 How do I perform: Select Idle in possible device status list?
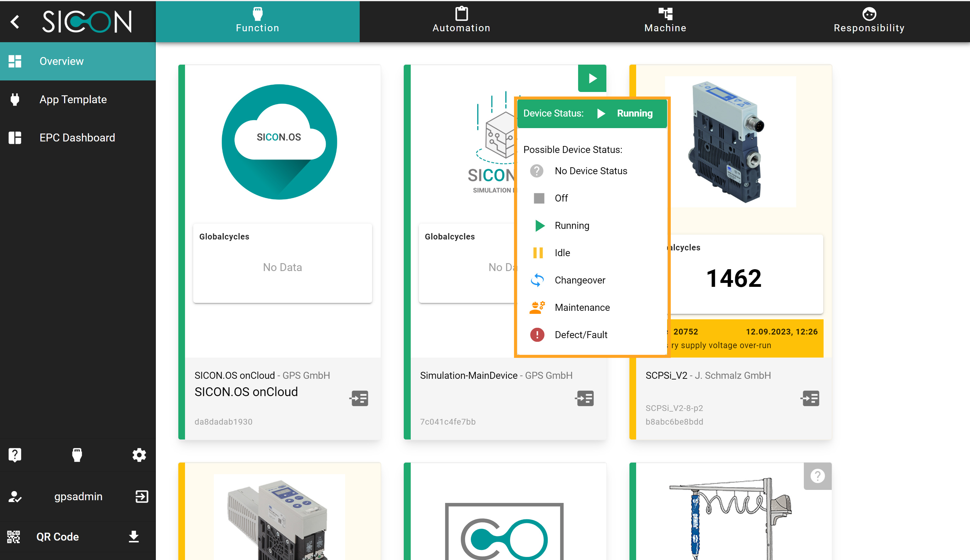[x=562, y=253]
